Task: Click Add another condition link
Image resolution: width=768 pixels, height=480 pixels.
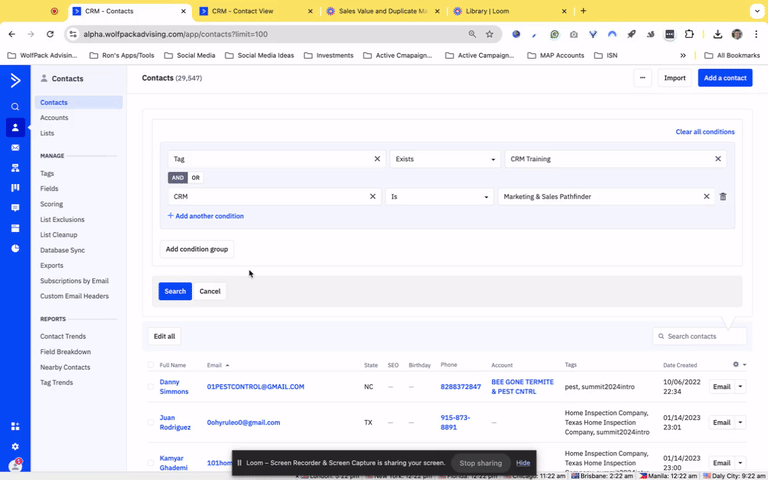Action: coord(206,216)
